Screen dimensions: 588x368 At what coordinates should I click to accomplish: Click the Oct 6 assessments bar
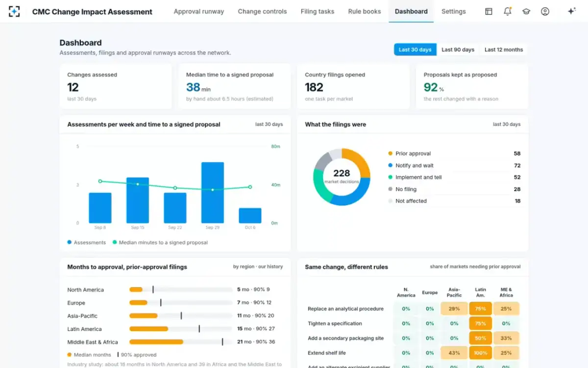click(x=250, y=215)
